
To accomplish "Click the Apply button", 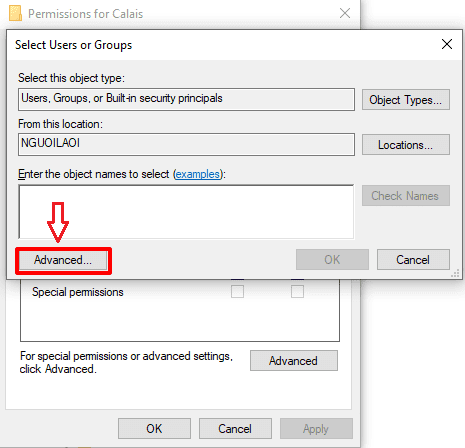I will tap(316, 429).
